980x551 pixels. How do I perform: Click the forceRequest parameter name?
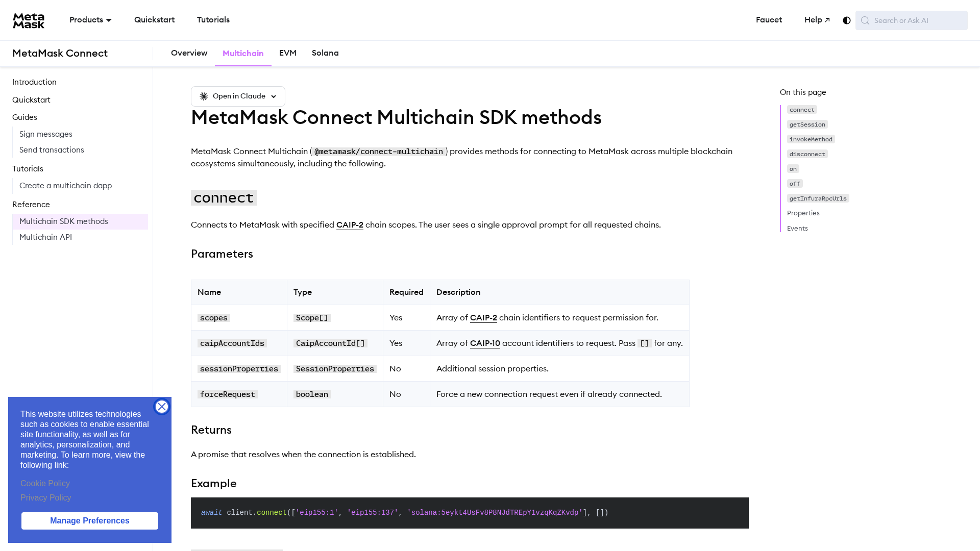[228, 394]
